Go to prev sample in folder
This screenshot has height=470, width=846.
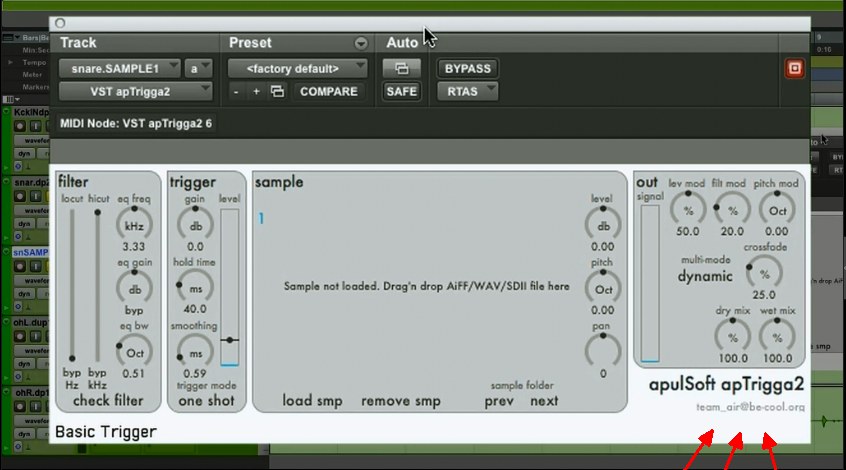499,401
